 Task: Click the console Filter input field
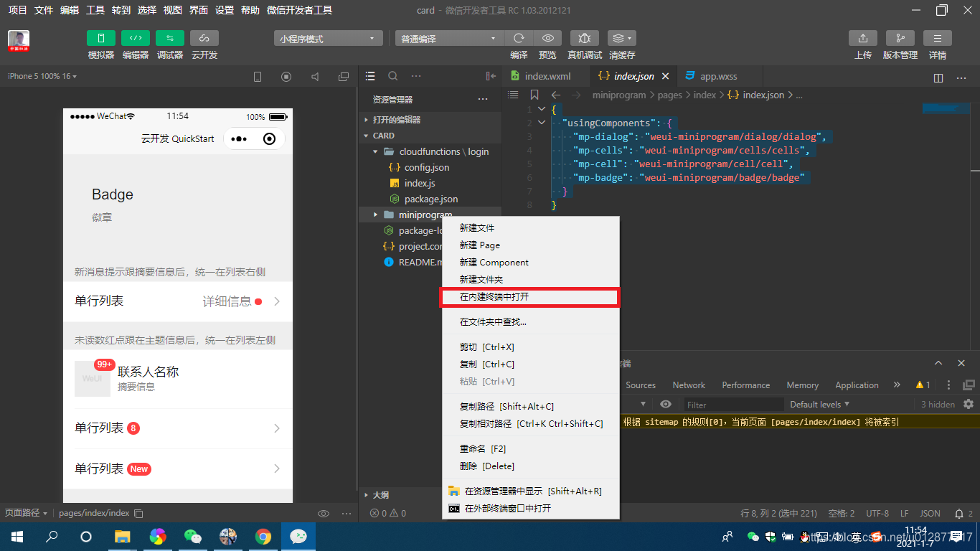pos(732,405)
